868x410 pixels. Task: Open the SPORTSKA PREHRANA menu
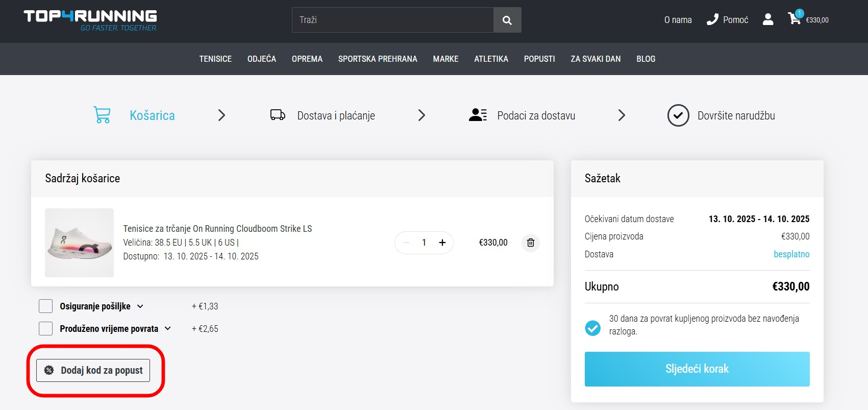[x=377, y=59]
